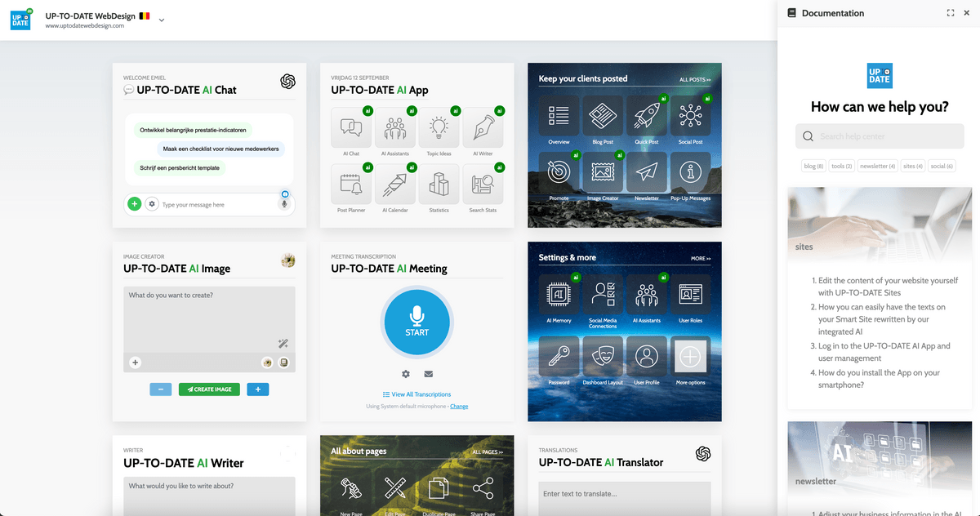
Task: Open the Quick Post rocket icon
Action: click(646, 117)
